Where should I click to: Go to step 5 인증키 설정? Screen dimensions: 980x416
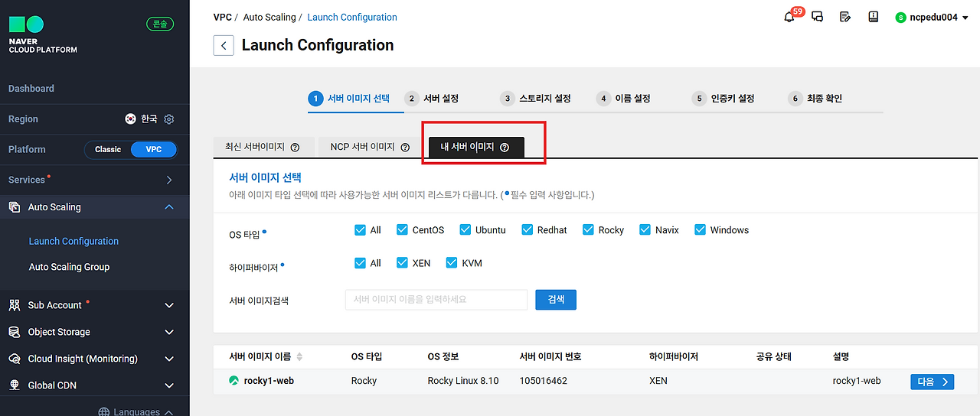(x=724, y=98)
